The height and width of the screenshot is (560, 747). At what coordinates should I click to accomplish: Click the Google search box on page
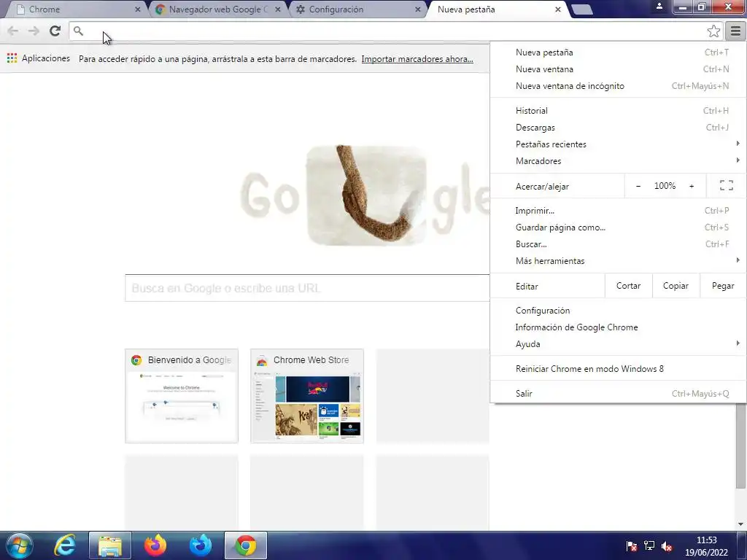307,288
